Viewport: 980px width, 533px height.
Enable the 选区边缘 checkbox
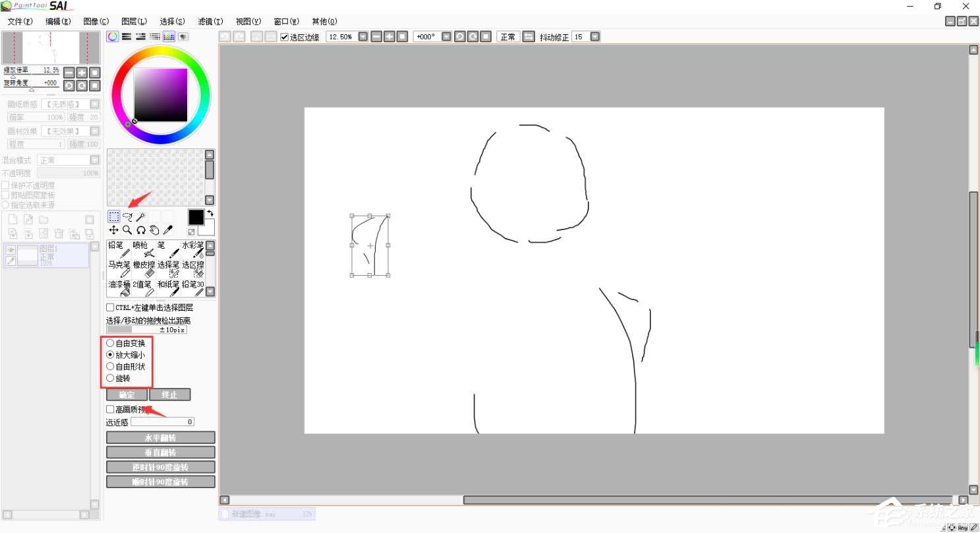(285, 37)
